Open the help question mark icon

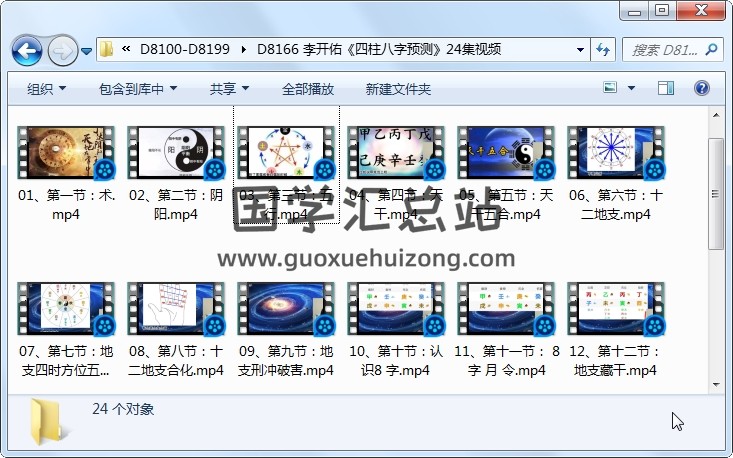pos(701,88)
